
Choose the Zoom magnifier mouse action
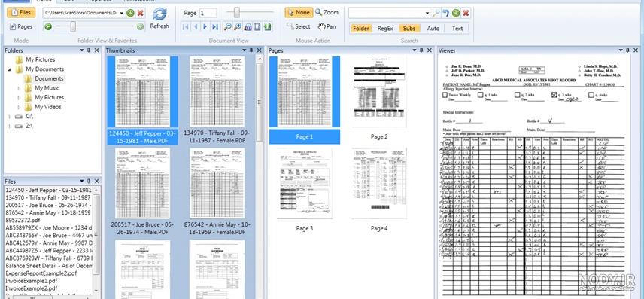327,12
